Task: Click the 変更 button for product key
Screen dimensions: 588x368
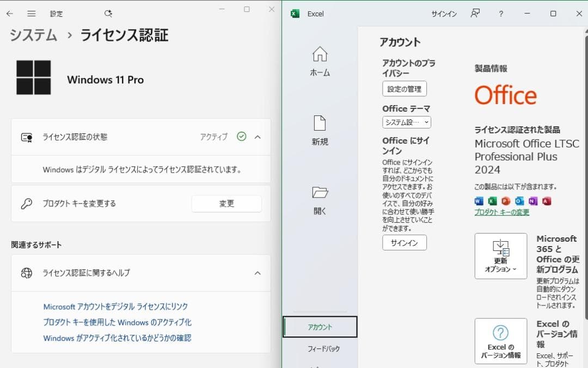Action: pyautogui.click(x=226, y=204)
